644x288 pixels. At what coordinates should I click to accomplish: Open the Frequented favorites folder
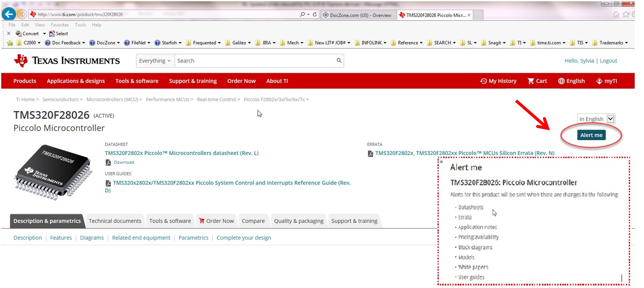[204, 43]
